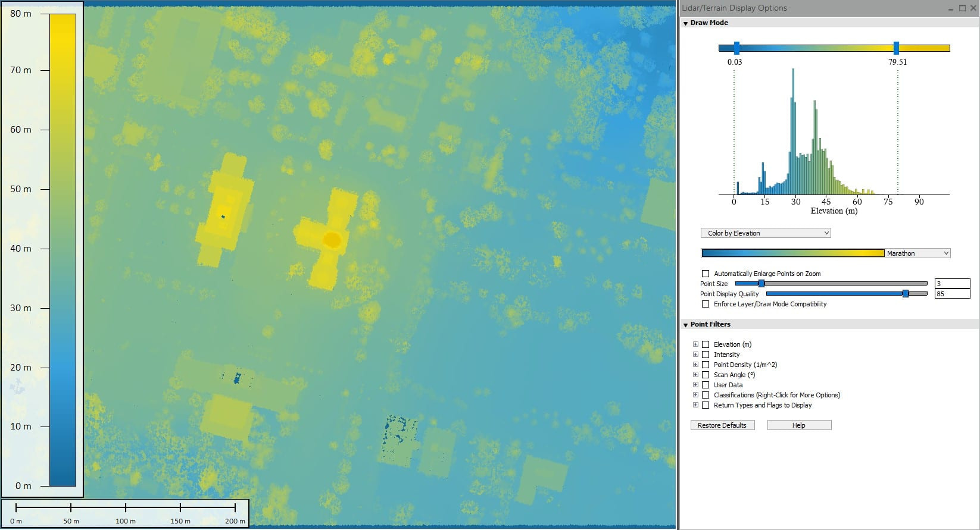Collapse the Point Filters section
Image resolution: width=980 pixels, height=530 pixels.
point(686,325)
